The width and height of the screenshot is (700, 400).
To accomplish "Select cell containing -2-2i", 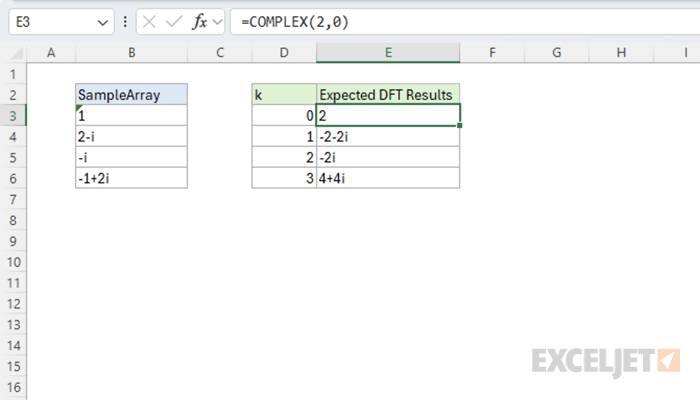I will coord(388,136).
